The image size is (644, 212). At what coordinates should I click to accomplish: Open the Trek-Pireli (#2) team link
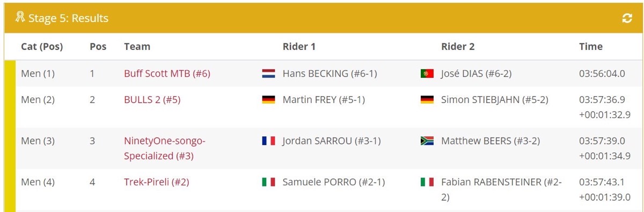[x=156, y=182]
